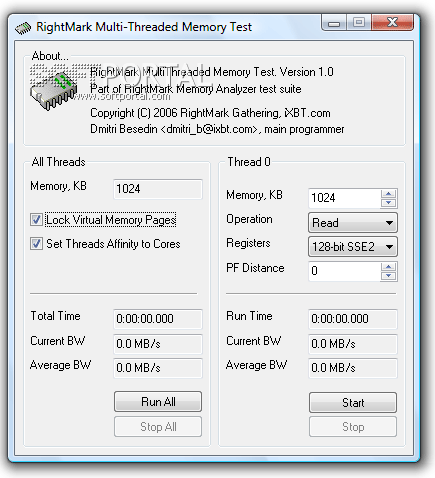
Task: Disable Set Threads Affinity to Cores
Action: pos(36,243)
